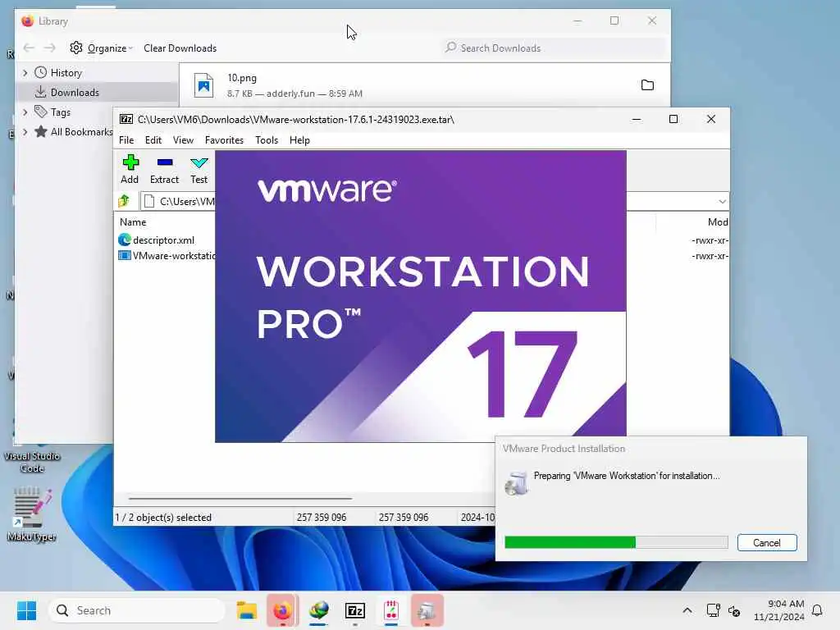Open the View menu in 7-Zip
The width and height of the screenshot is (840, 630).
pos(183,139)
